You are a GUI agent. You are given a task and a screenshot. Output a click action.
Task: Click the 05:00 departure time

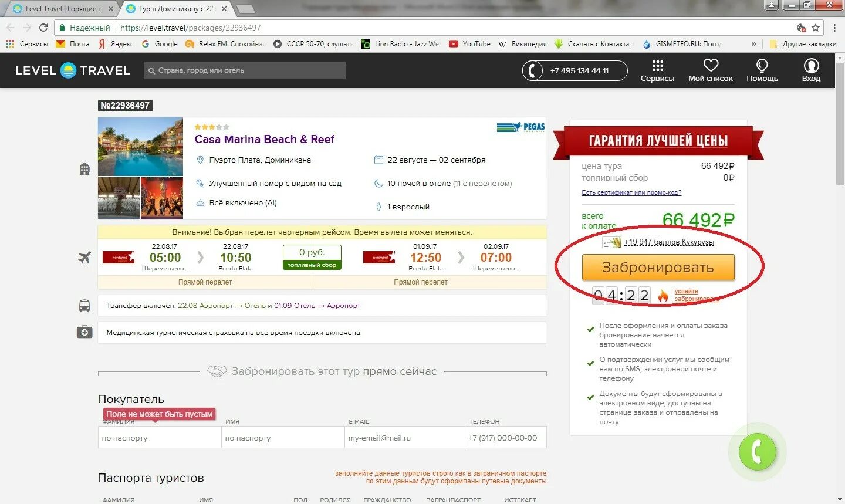[x=165, y=258]
